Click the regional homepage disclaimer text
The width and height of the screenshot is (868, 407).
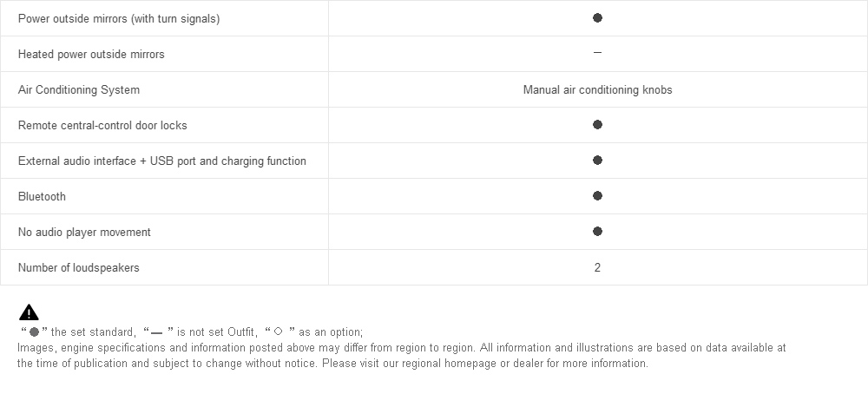(401, 356)
